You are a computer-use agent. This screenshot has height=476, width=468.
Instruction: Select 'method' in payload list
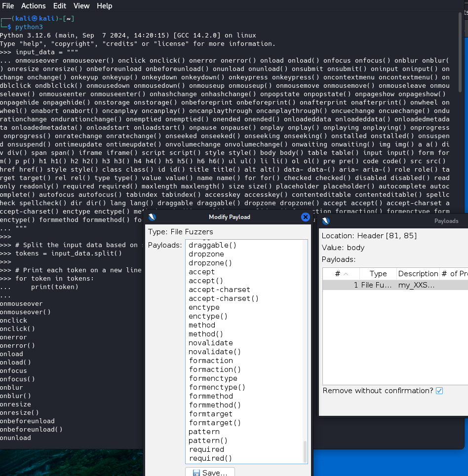[202, 325]
